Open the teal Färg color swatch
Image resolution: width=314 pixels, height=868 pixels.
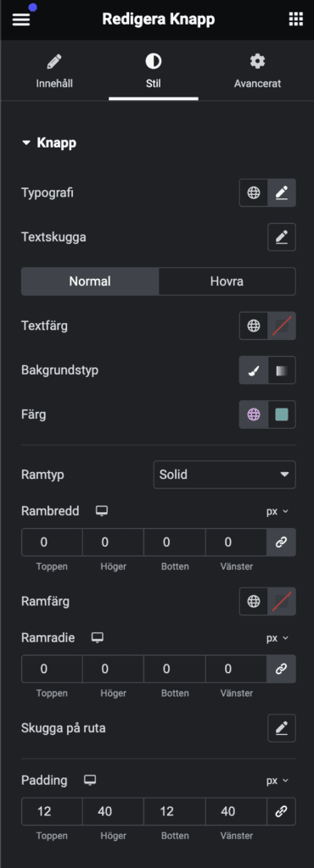(282, 414)
